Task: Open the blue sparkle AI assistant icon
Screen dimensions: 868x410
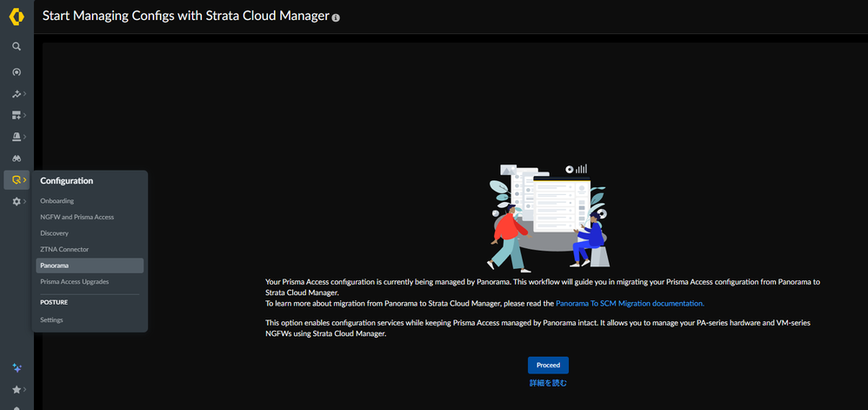Action: (17, 368)
